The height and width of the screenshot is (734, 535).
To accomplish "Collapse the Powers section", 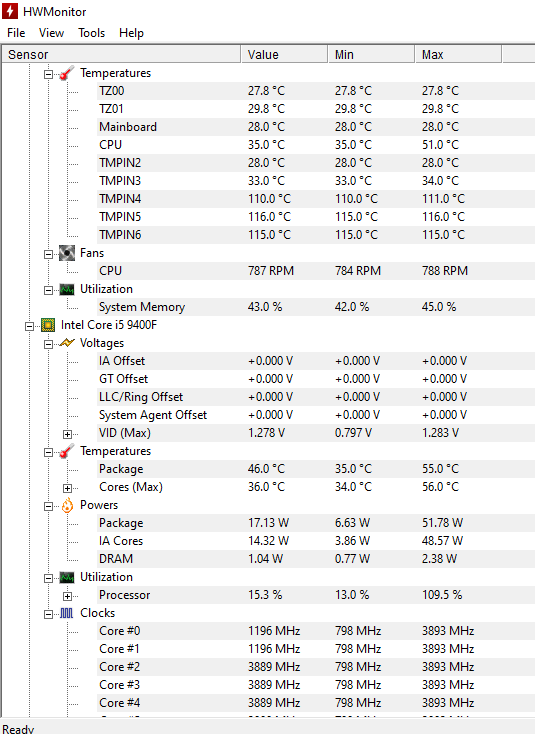I will pos(48,506).
